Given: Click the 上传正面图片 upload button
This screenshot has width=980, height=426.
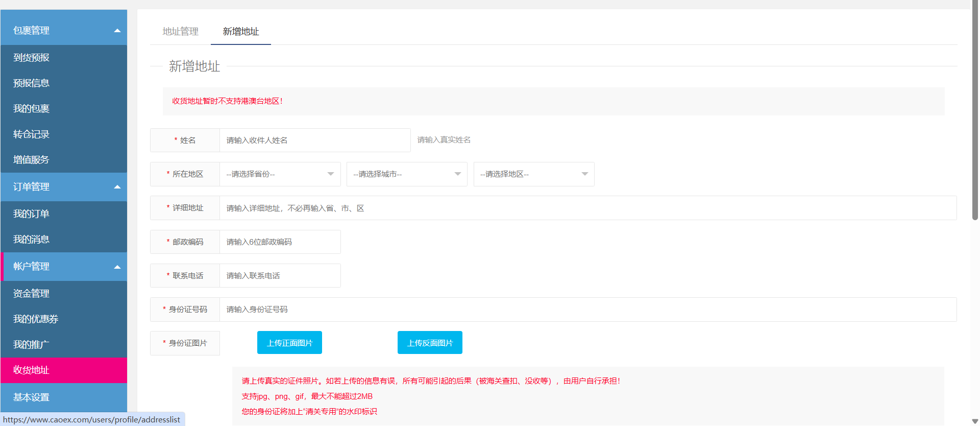Looking at the screenshot, I should [289, 343].
